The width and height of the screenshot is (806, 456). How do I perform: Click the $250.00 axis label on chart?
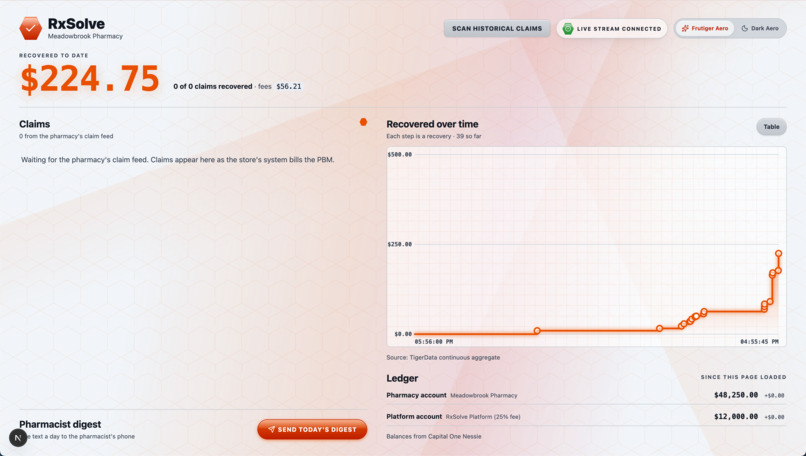coord(399,244)
